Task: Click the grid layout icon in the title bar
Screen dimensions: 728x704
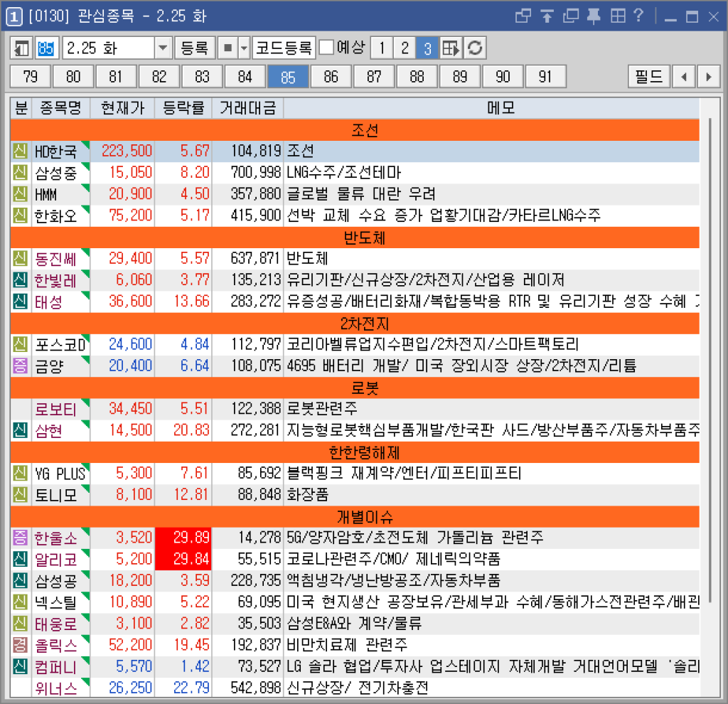Action: coord(618,16)
